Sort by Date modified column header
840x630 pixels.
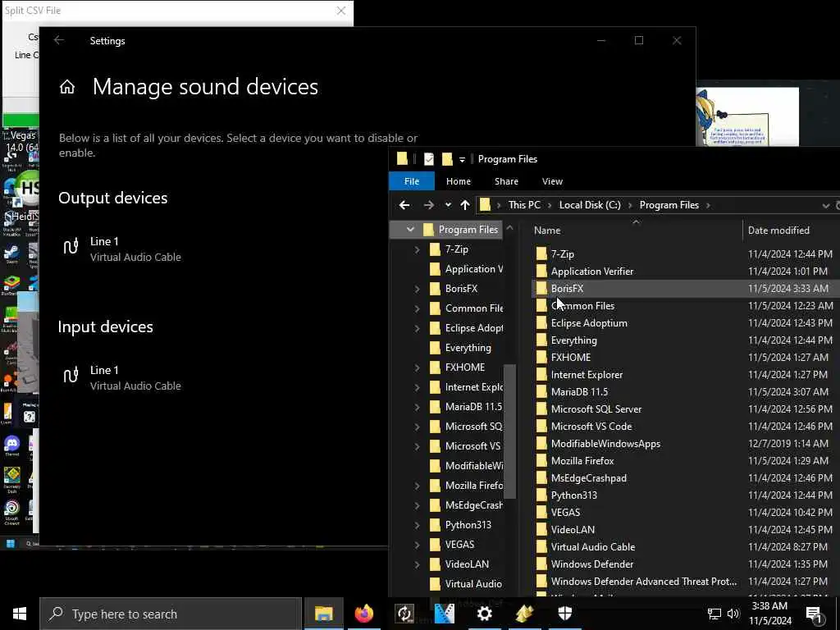(778, 231)
